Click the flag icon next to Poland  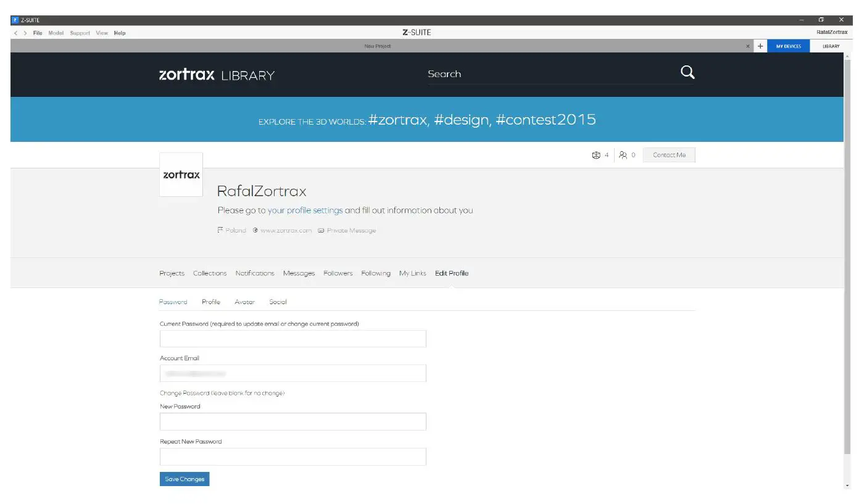coord(220,229)
